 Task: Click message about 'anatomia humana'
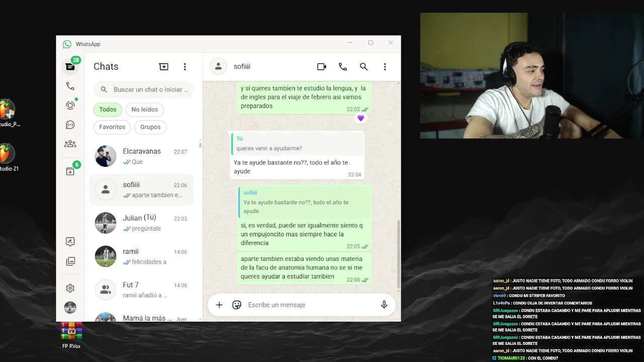(x=304, y=268)
